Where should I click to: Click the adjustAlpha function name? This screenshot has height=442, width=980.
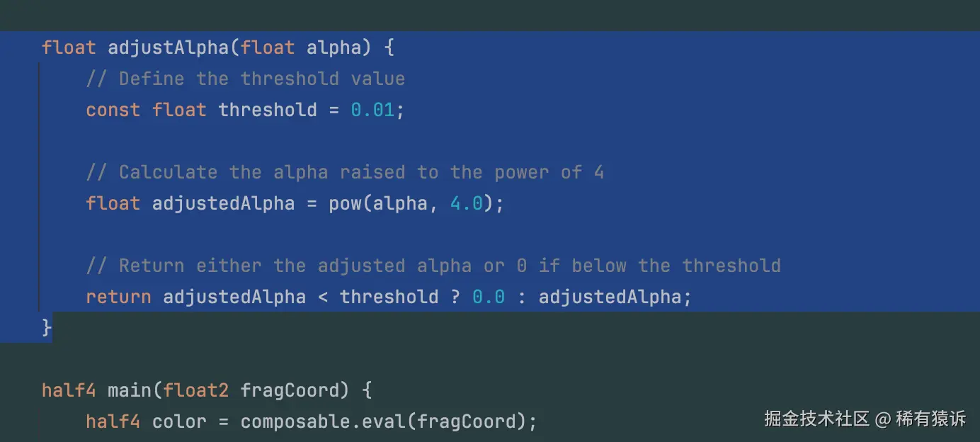coord(169,47)
